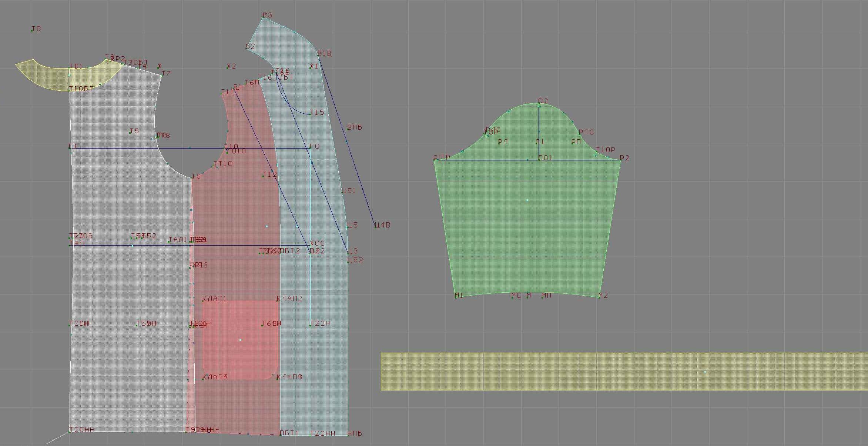Click point Т20НН at bottom-left hem
The width and height of the screenshot is (868, 446).
click(70, 432)
